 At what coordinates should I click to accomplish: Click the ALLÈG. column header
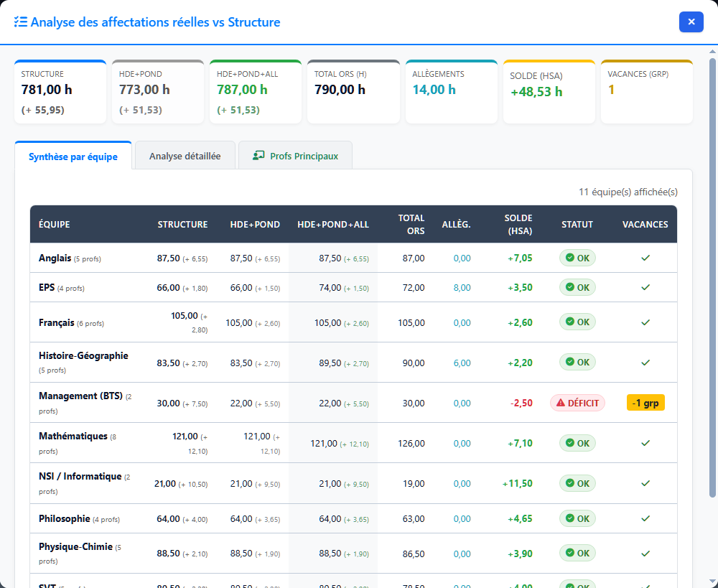click(456, 225)
